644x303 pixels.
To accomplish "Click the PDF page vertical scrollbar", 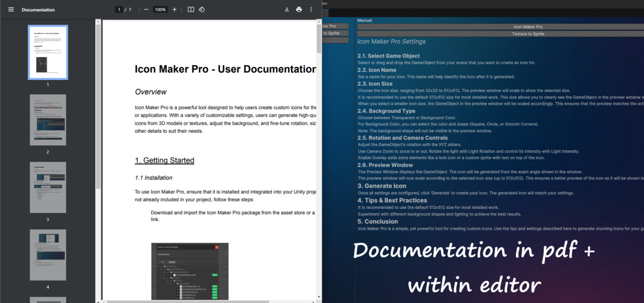I will point(319,39).
